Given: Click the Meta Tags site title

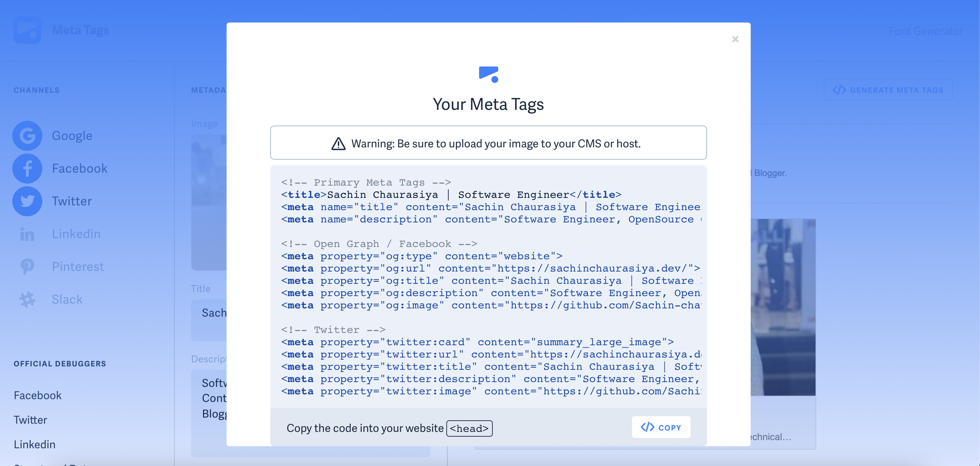Looking at the screenshot, I should tap(80, 30).
